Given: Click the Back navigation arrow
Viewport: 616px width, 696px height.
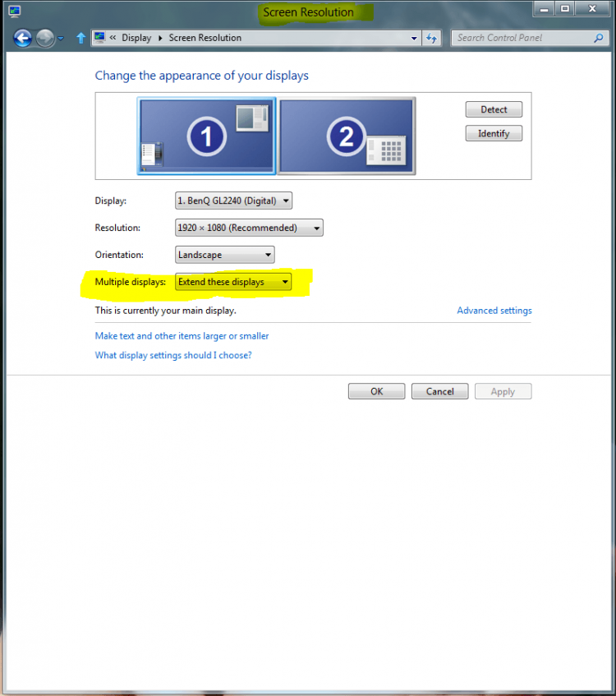Looking at the screenshot, I should 23,38.
